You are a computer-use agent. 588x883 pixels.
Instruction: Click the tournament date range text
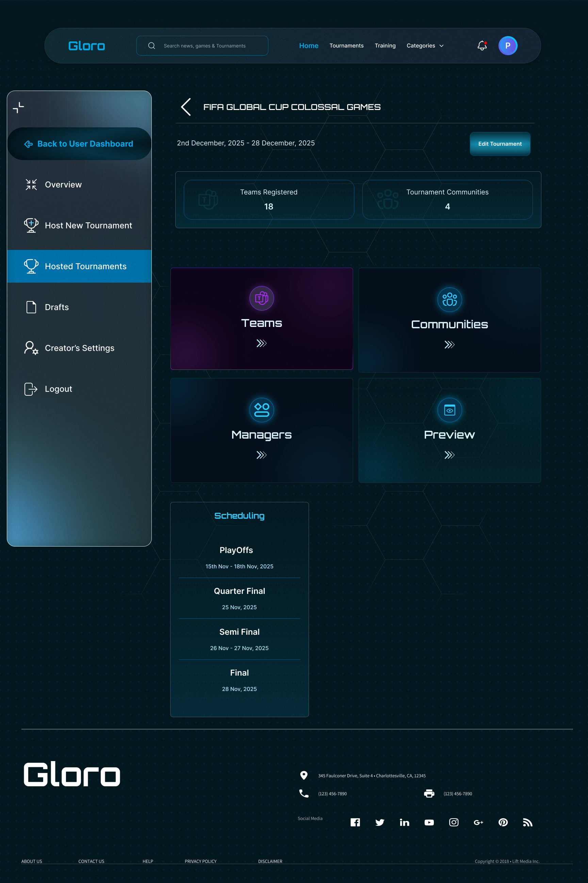(x=246, y=143)
